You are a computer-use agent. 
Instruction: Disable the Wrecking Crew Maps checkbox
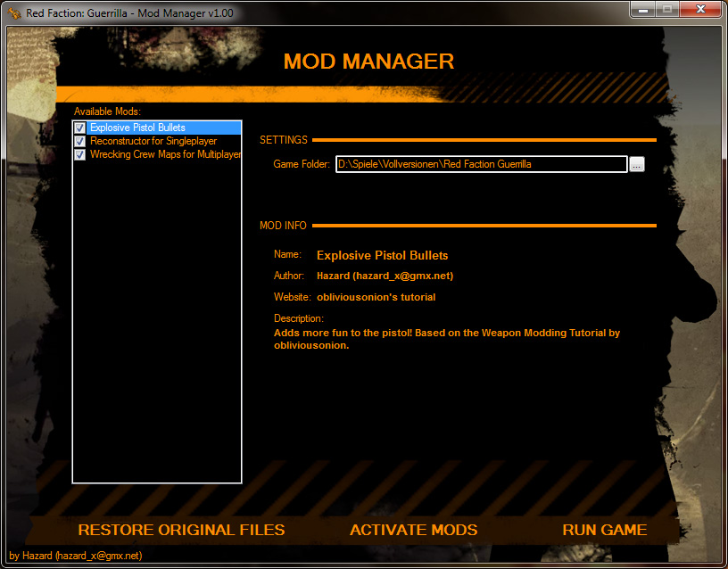[80, 154]
